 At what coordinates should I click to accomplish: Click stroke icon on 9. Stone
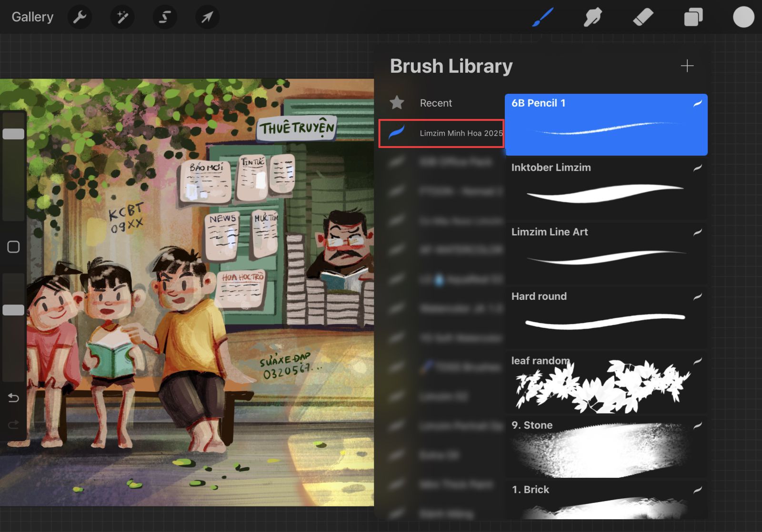[698, 425]
